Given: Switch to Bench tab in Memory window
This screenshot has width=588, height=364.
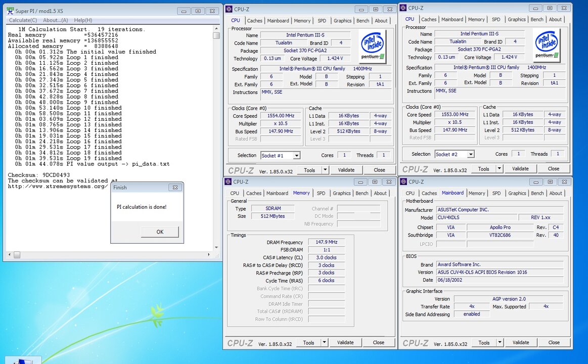Looking at the screenshot, I should 362,193.
